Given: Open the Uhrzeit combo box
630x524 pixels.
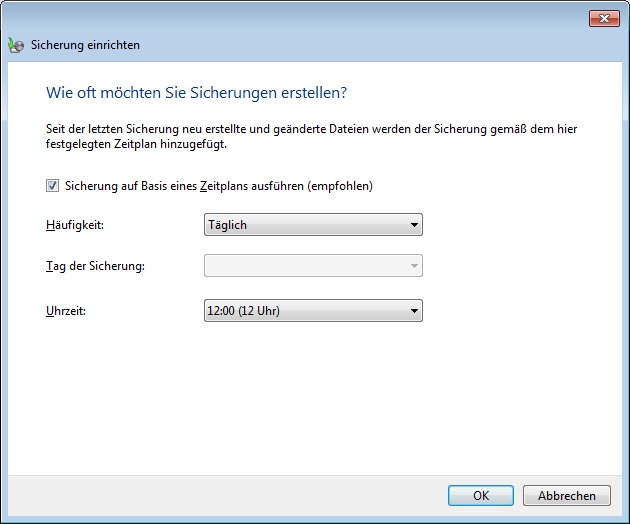Looking at the screenshot, I should point(312,311).
